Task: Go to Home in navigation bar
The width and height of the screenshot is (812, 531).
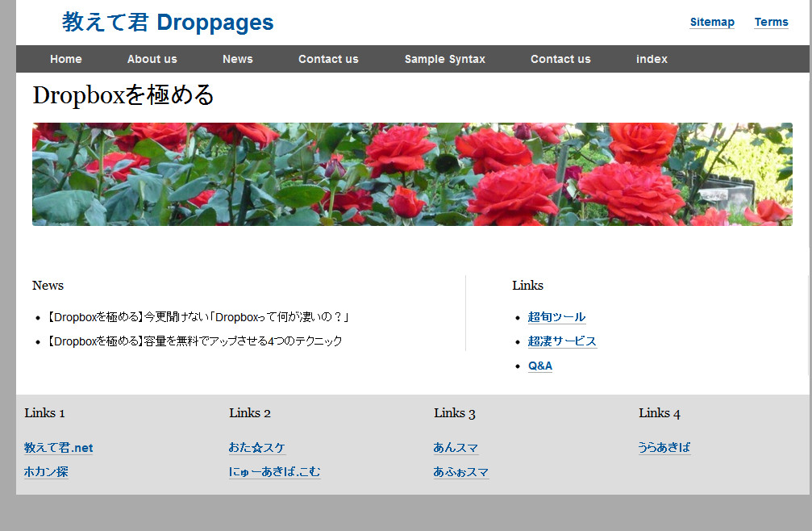Action: click(66, 59)
